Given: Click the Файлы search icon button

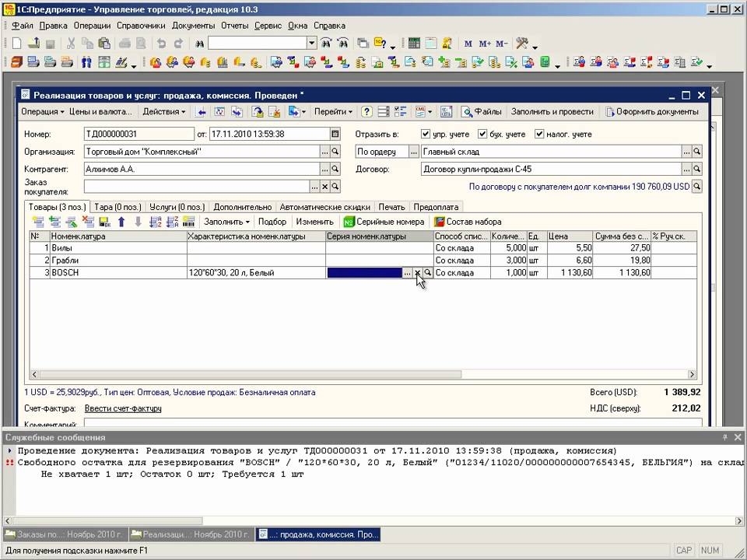Looking at the screenshot, I should [467, 112].
